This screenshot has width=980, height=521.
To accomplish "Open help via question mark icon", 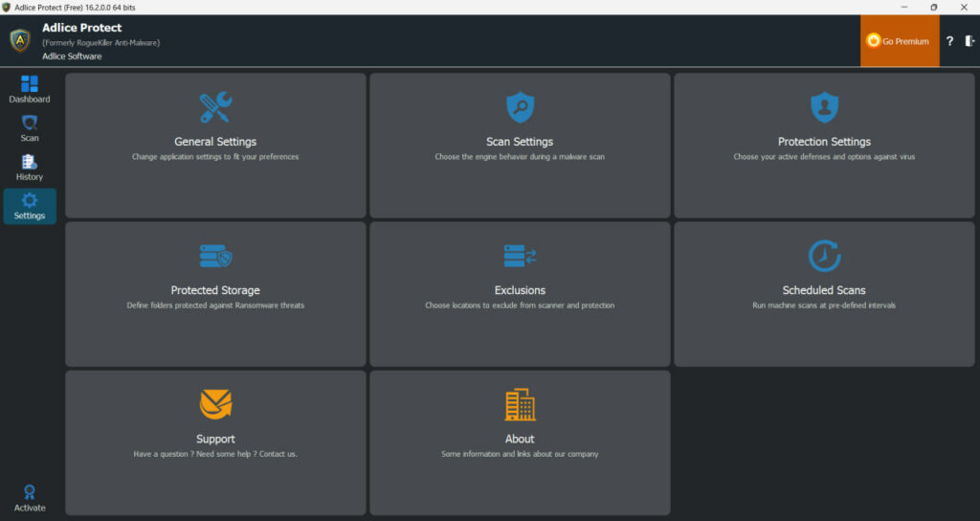I will 949,41.
